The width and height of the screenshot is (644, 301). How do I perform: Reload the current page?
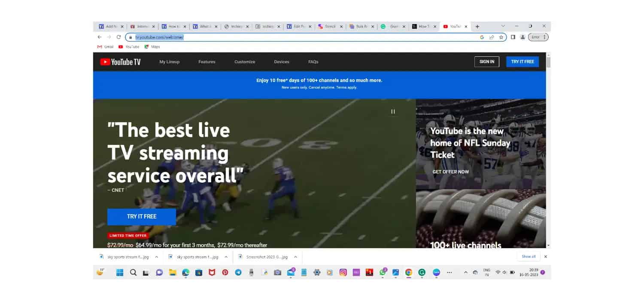click(x=119, y=37)
